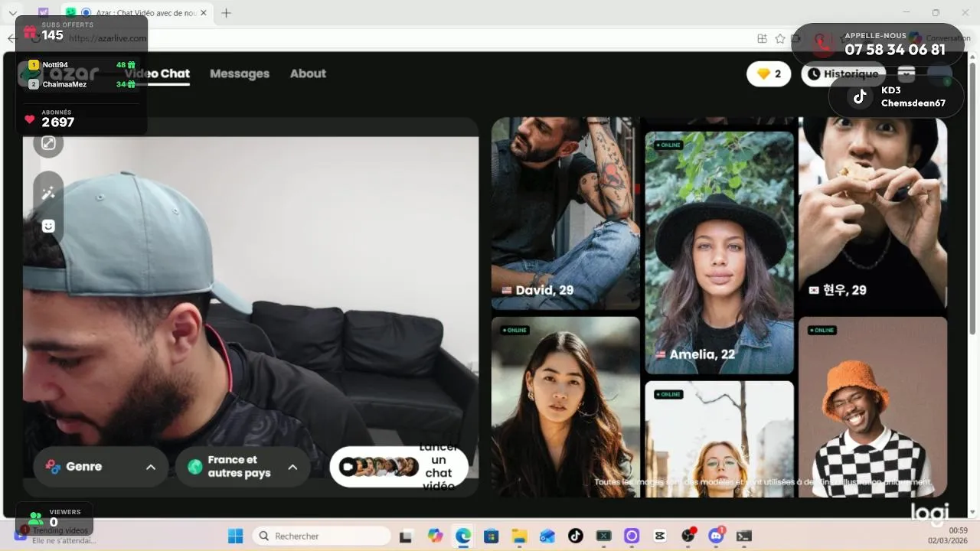Open Microsoft Edge on the taskbar
The image size is (980, 551).
click(463, 536)
